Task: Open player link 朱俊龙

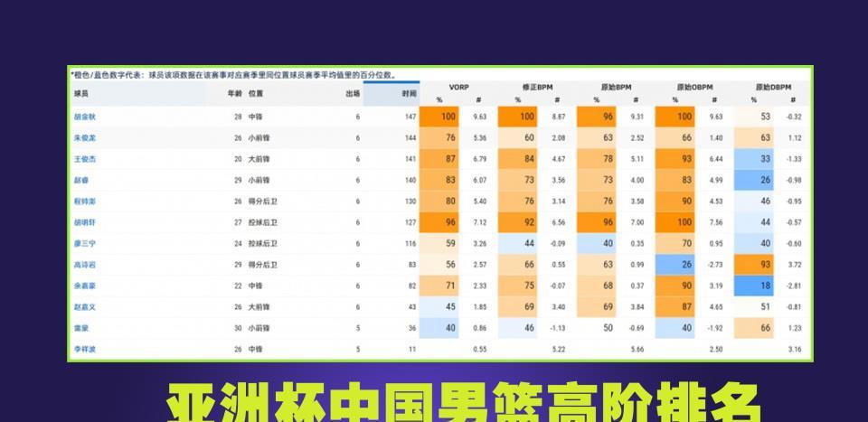Action: pyautogui.click(x=87, y=138)
